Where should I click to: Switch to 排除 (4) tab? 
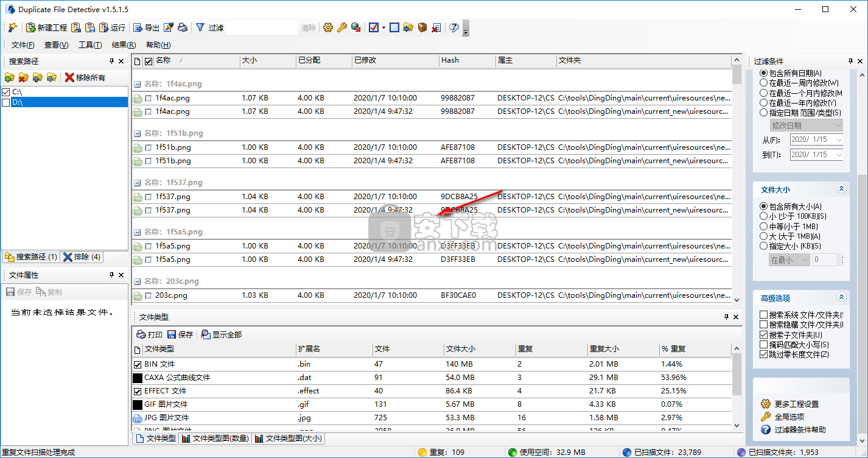pos(82,257)
